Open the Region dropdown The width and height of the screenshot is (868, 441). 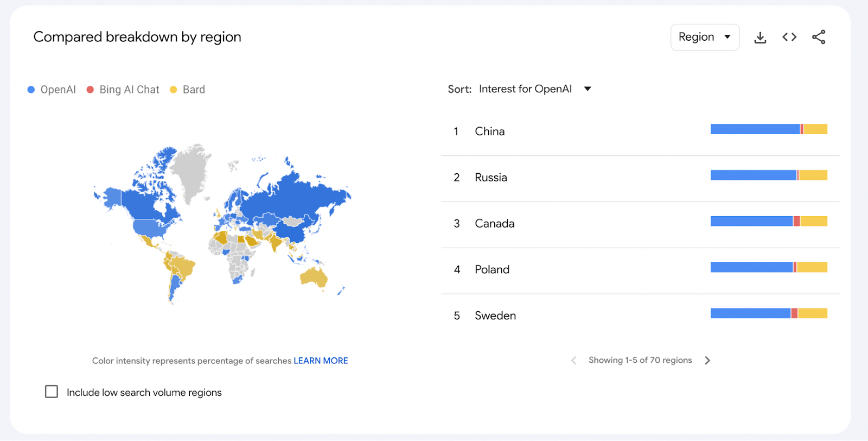[705, 37]
